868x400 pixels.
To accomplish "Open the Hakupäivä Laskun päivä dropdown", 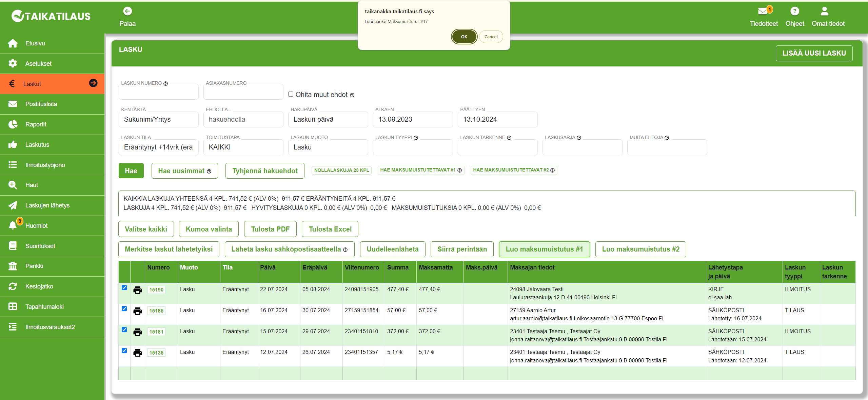I will [328, 119].
